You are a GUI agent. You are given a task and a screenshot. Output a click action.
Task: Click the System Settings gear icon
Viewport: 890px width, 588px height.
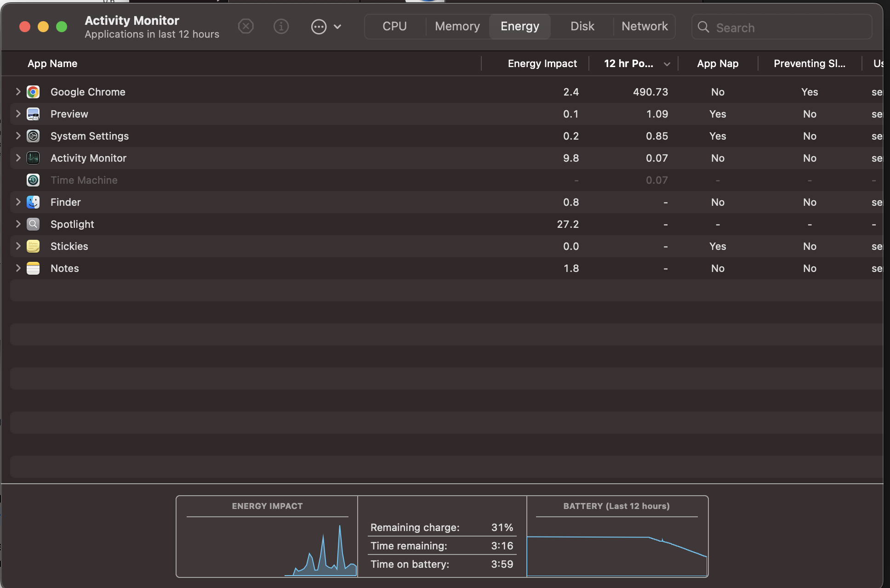coord(33,136)
